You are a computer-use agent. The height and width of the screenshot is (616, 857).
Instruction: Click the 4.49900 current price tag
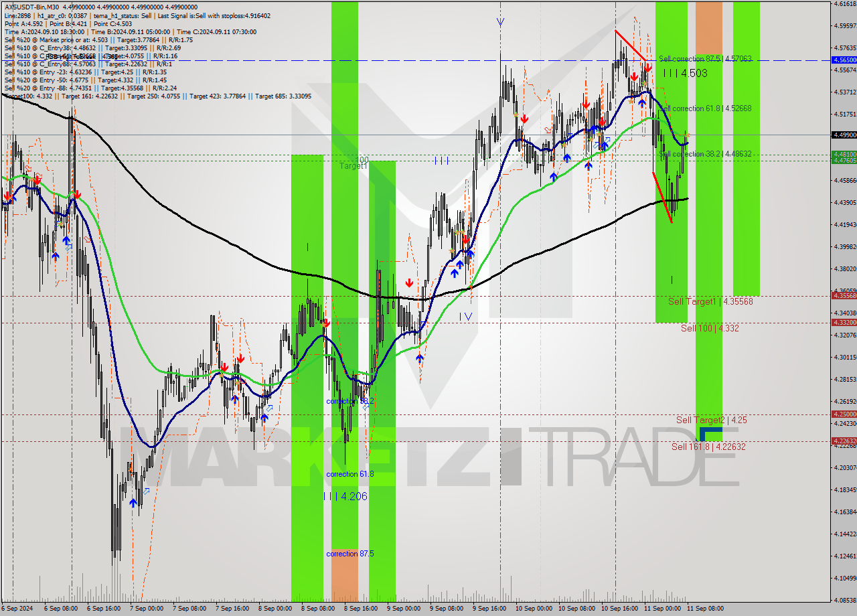coord(844,135)
